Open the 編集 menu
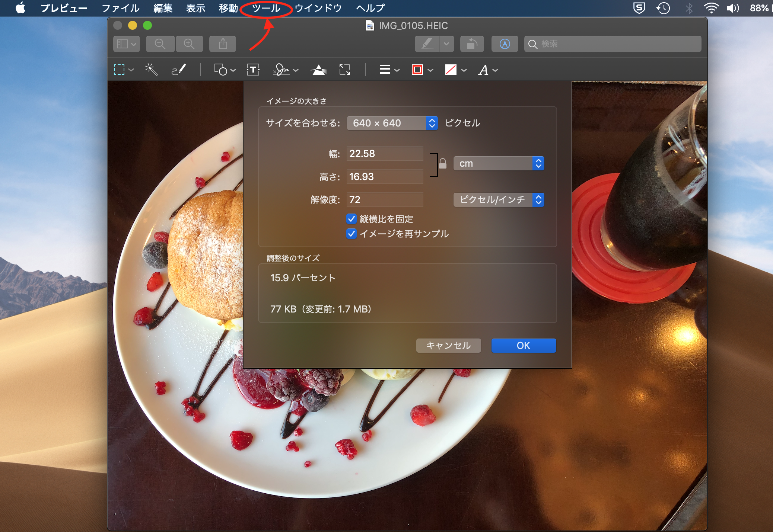773x532 pixels. click(163, 8)
